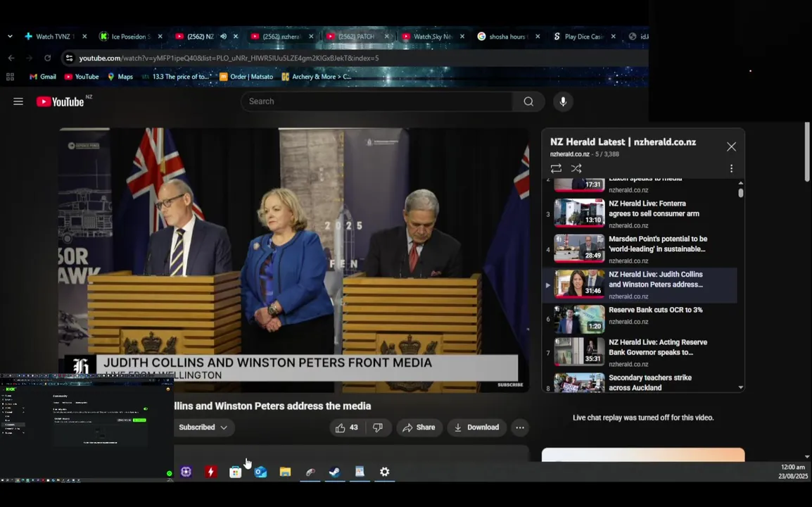The image size is (812, 507).
Task: Close the shosha hours tab
Action: coord(538,37)
